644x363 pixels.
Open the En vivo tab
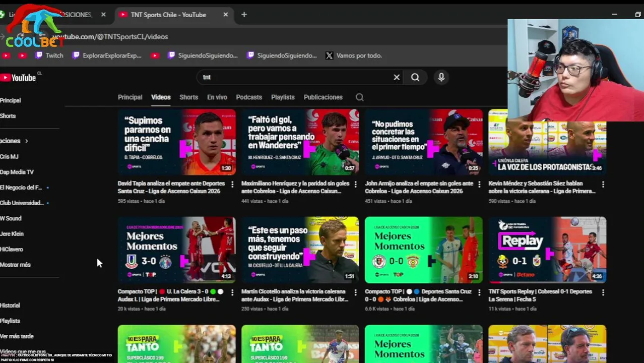[x=217, y=97]
